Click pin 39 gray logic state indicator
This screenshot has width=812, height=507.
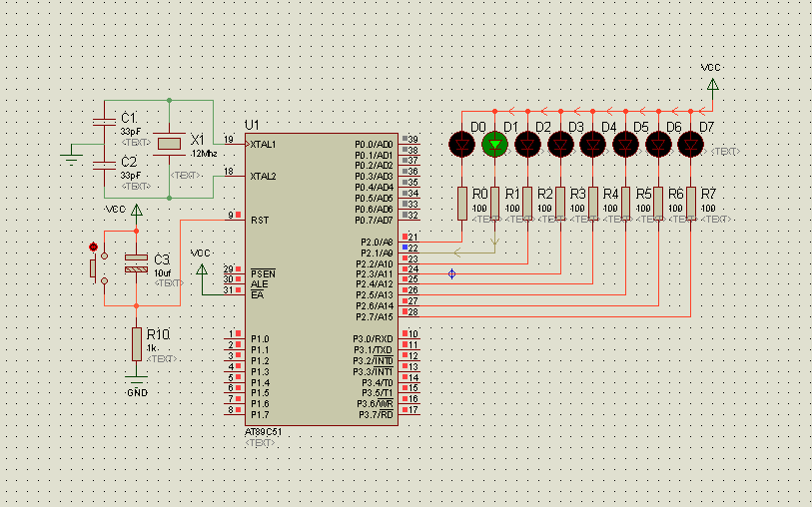[405, 139]
